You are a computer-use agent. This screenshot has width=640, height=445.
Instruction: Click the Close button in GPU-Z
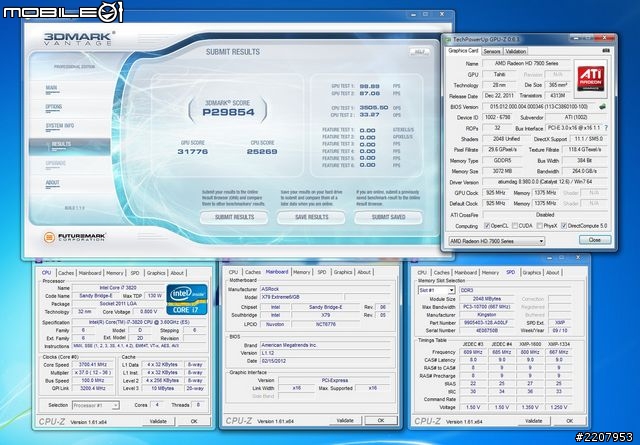[x=595, y=240]
